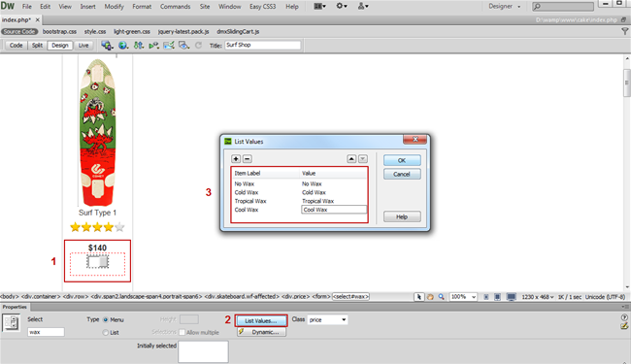Open the Easy CSS3 menu

click(262, 7)
